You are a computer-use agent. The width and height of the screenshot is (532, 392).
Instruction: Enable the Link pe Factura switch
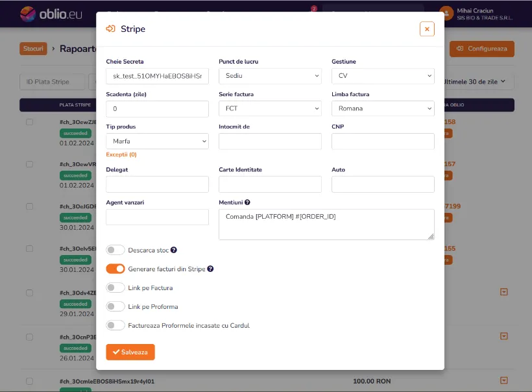115,288
